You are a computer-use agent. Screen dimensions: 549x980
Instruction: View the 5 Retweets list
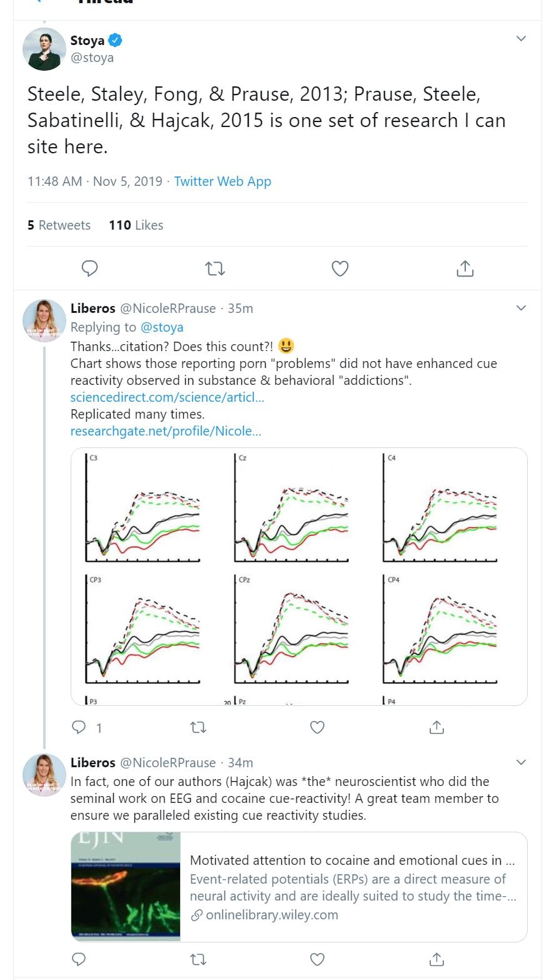coord(59,225)
